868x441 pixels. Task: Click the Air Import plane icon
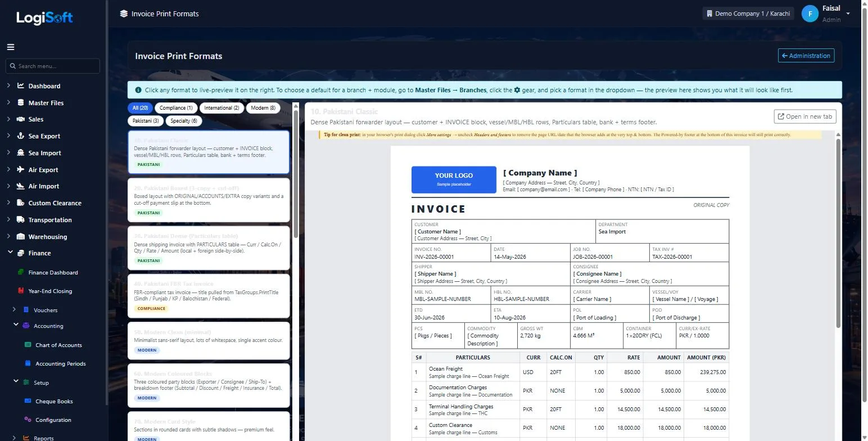[21, 186]
